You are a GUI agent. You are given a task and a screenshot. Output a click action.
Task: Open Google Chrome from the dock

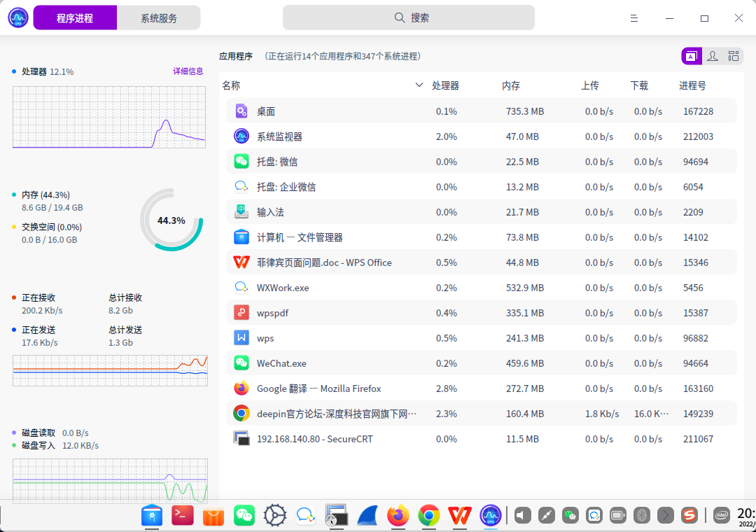point(429,516)
